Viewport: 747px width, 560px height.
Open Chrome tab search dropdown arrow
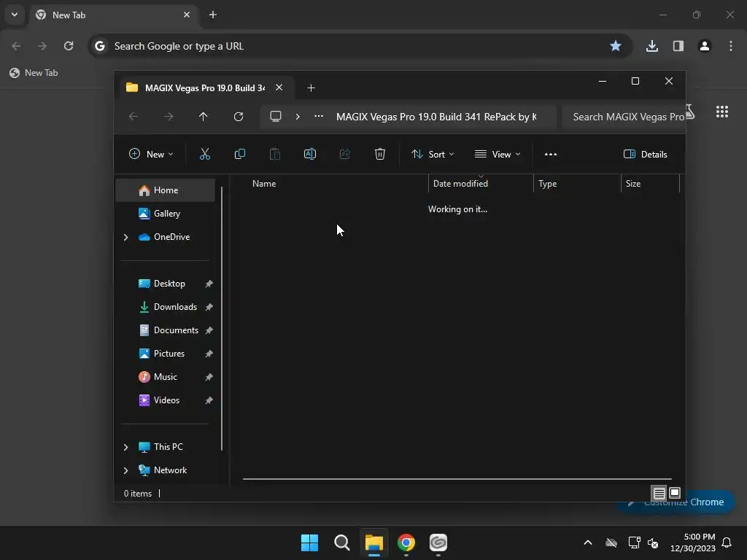click(15, 15)
